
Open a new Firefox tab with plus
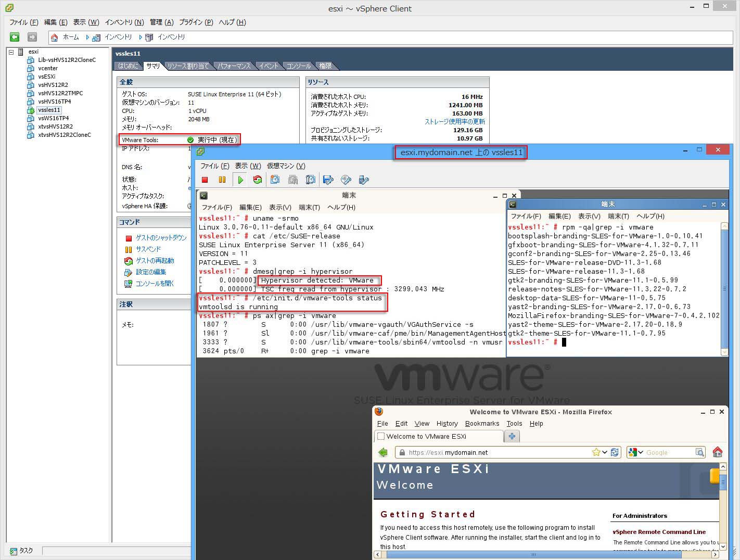click(x=512, y=436)
